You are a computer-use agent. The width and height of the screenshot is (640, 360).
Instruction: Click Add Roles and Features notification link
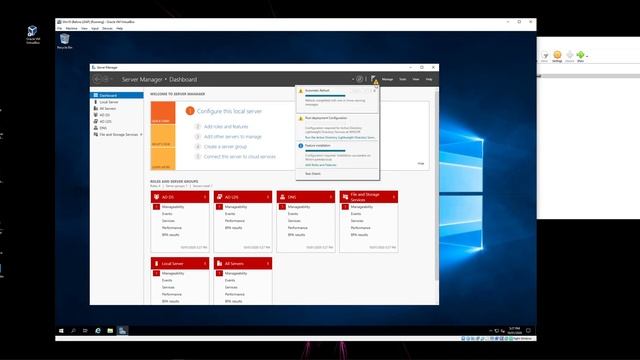(x=321, y=165)
